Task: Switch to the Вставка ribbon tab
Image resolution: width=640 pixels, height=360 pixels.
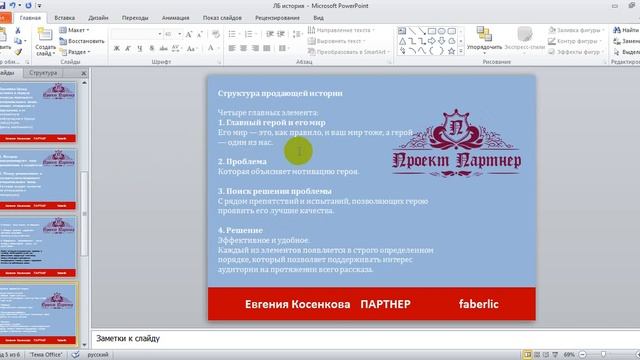Action: (64, 18)
